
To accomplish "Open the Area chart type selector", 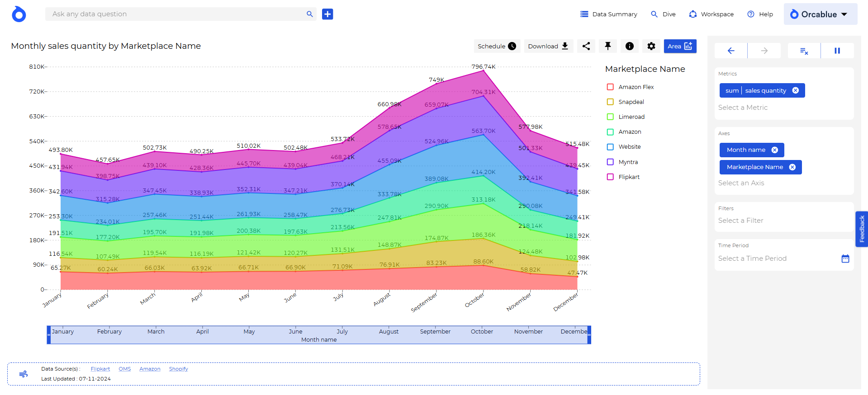I will click(680, 46).
